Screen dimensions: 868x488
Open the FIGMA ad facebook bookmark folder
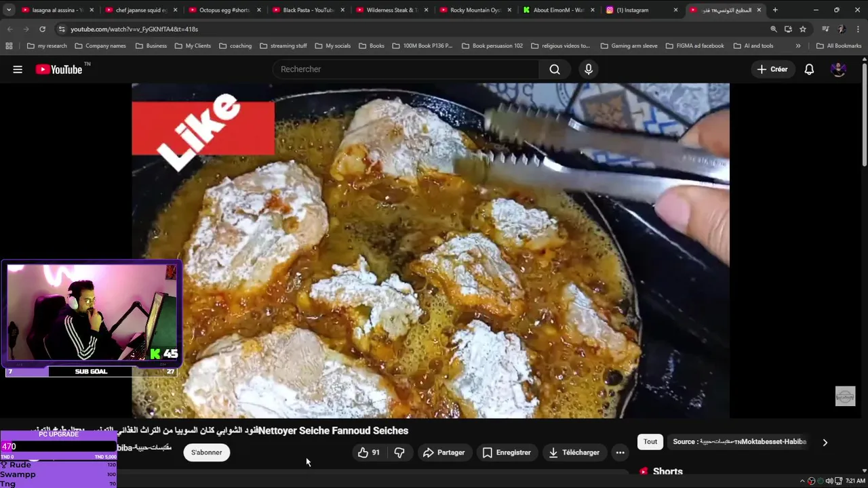point(694,46)
